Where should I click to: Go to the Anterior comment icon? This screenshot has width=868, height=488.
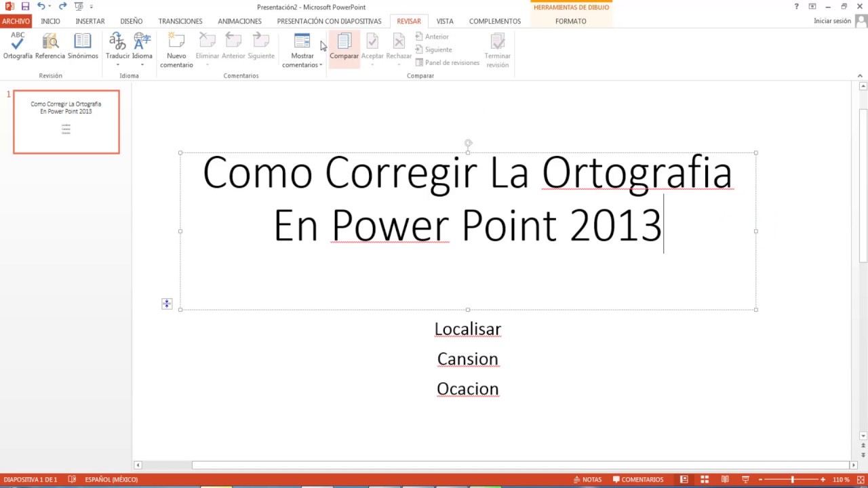[233, 41]
